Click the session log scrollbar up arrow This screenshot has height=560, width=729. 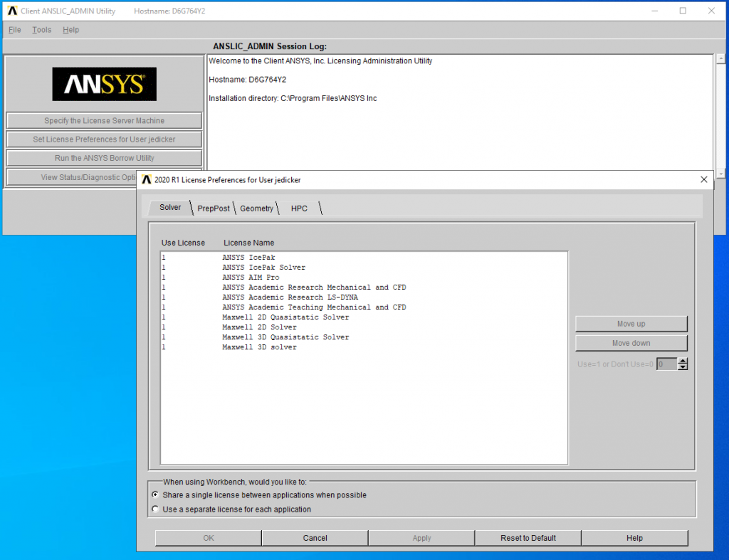(720, 58)
